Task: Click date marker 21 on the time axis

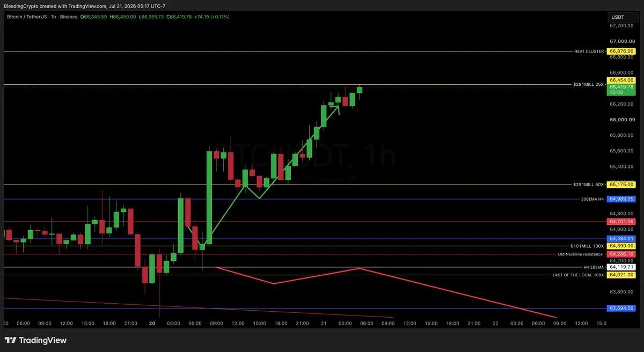Action: coord(324,323)
